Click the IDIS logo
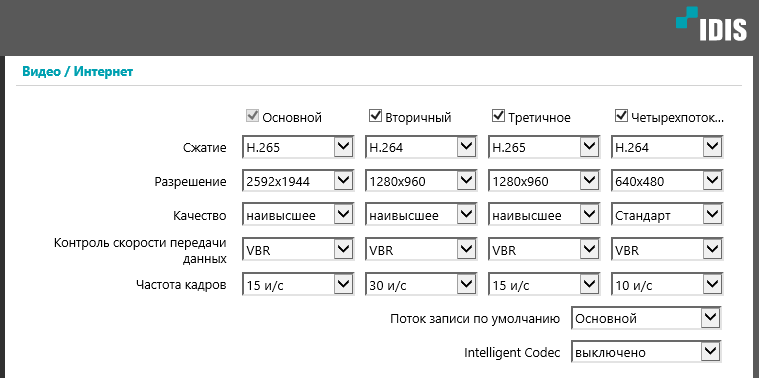Screen dimensions: 759x378 pos(711,23)
